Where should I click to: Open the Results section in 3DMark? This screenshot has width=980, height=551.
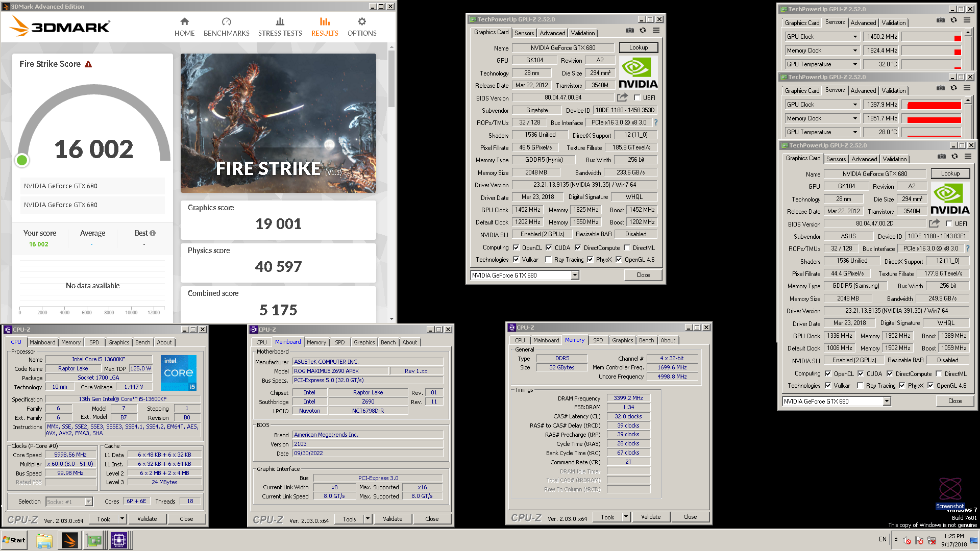coord(325,27)
